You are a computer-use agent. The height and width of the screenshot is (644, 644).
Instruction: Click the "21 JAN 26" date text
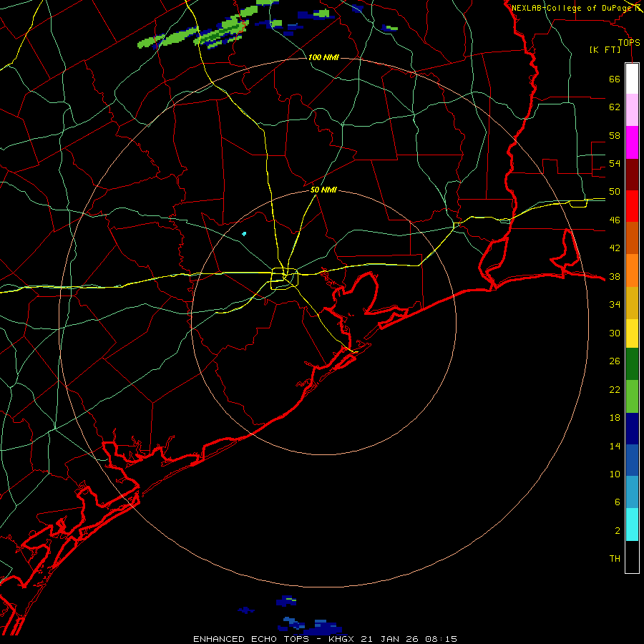(391, 639)
